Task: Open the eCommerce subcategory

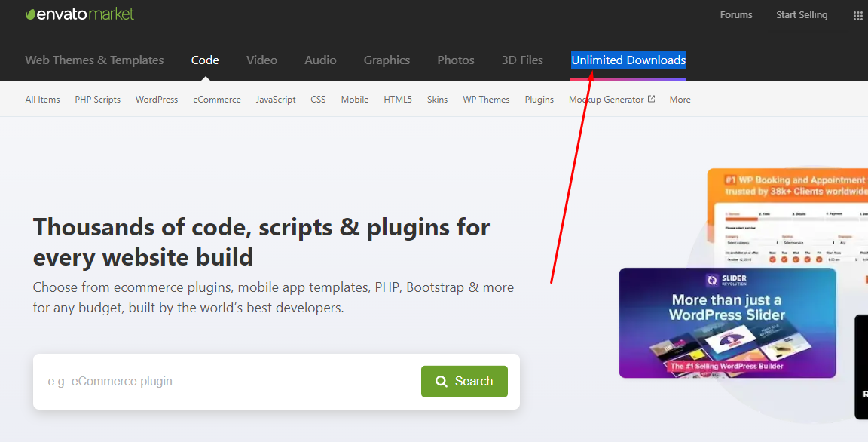Action: pyautogui.click(x=217, y=100)
